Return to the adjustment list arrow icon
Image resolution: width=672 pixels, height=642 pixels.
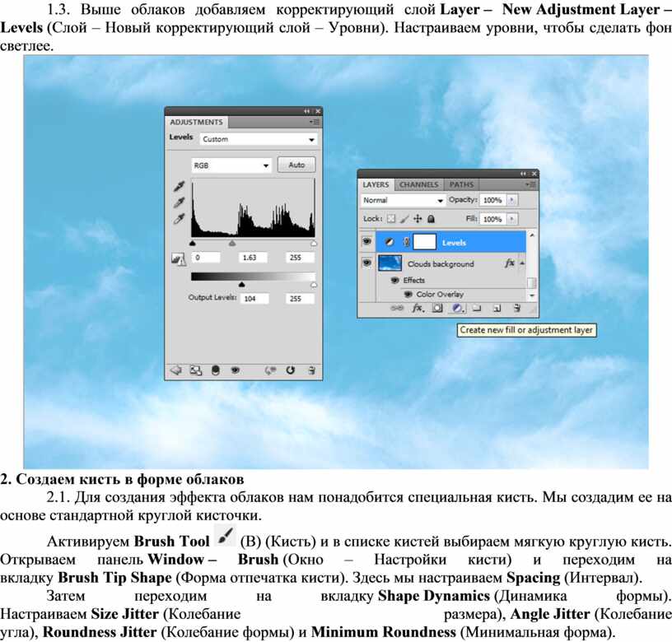point(176,370)
